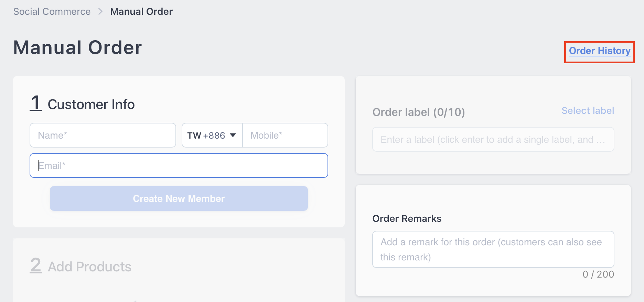Screen dimensions: 644x302
Task: Click the Customer Info section heading
Action: pyautogui.click(x=91, y=104)
